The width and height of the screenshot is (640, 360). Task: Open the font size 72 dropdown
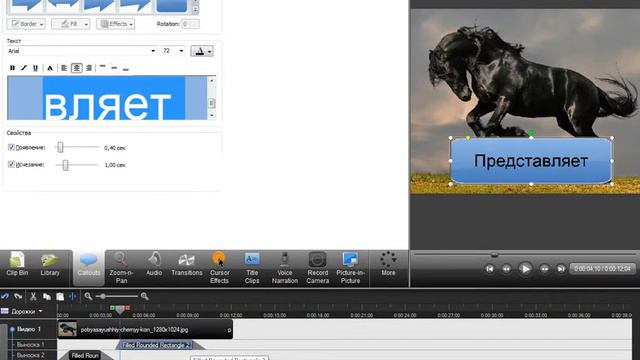[x=181, y=51]
